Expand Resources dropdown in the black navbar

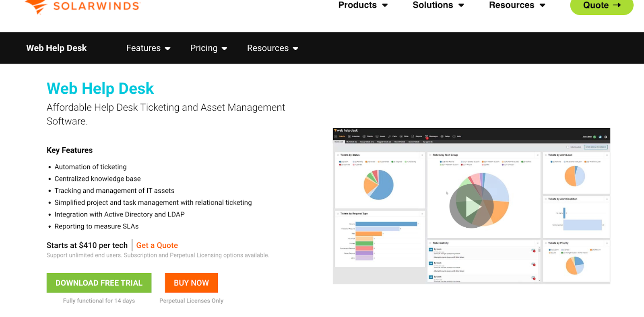pyautogui.click(x=273, y=48)
